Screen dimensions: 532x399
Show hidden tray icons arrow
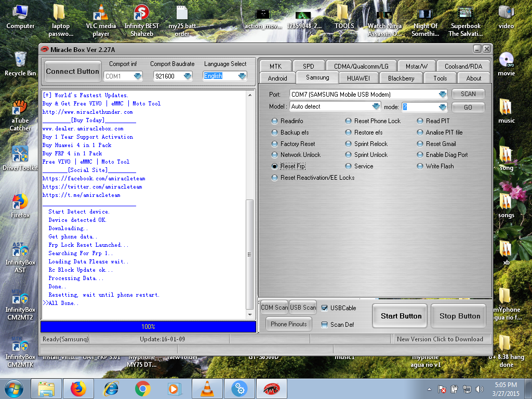(x=429, y=389)
